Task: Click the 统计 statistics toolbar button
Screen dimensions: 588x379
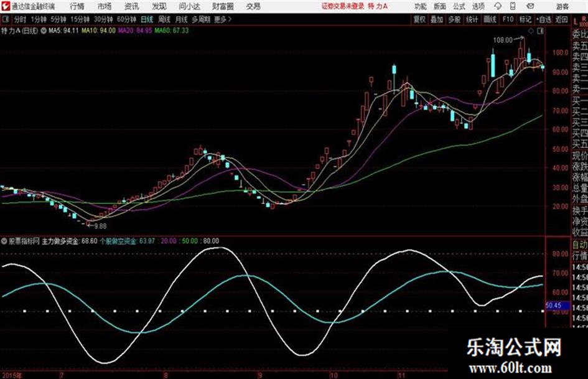Action: (472, 19)
